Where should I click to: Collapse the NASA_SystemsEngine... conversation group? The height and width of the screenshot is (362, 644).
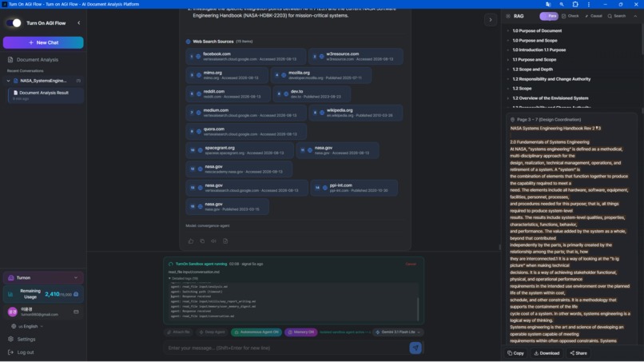point(8,81)
